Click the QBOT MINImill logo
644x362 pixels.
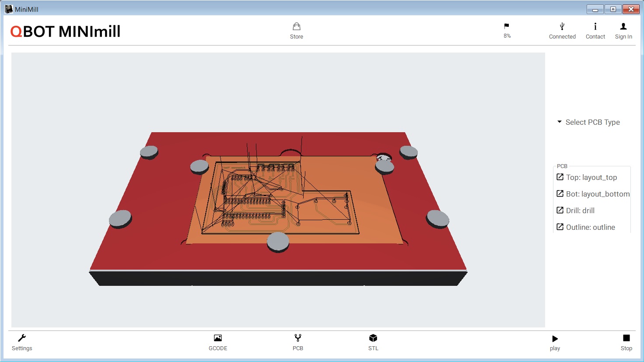[65, 32]
